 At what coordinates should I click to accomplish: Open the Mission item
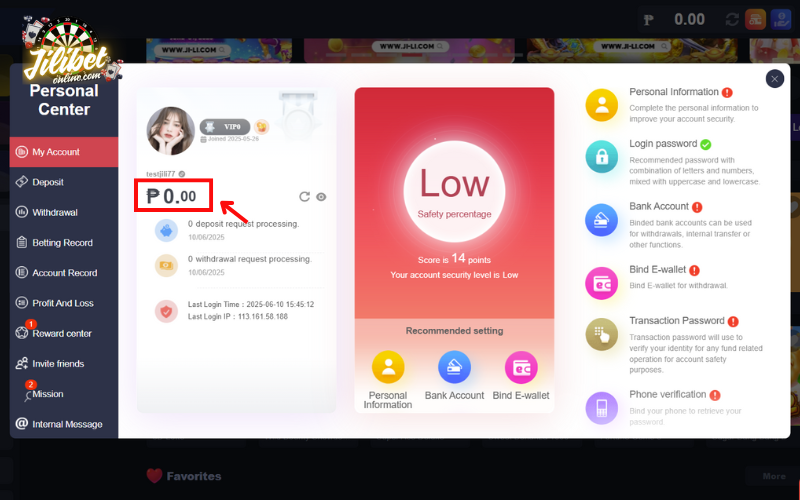pos(64,394)
